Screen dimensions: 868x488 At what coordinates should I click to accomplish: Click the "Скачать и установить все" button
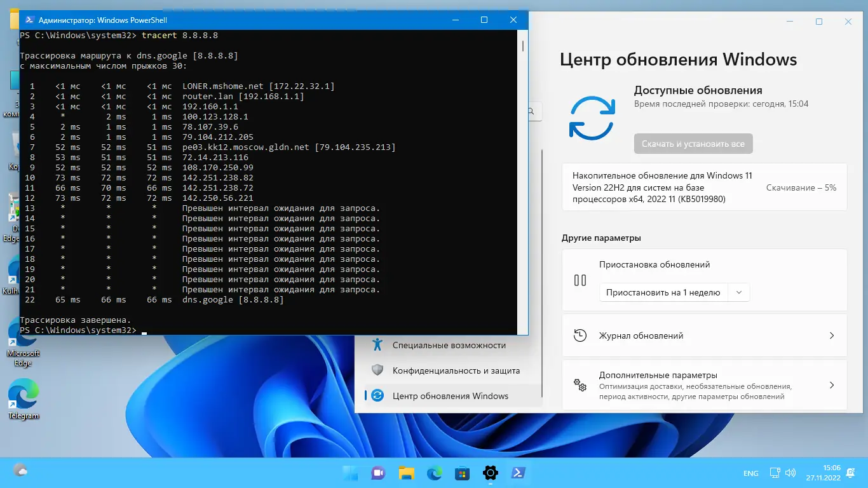tap(693, 144)
